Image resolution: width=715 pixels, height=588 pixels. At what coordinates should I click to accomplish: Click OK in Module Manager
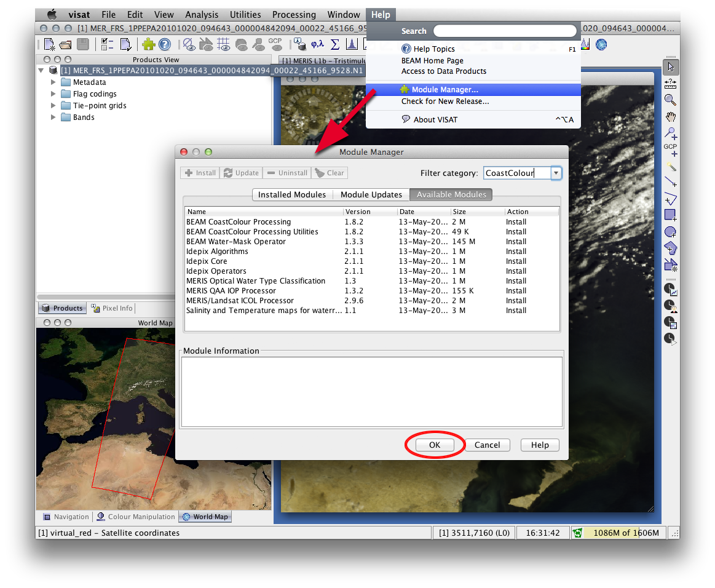pos(435,445)
